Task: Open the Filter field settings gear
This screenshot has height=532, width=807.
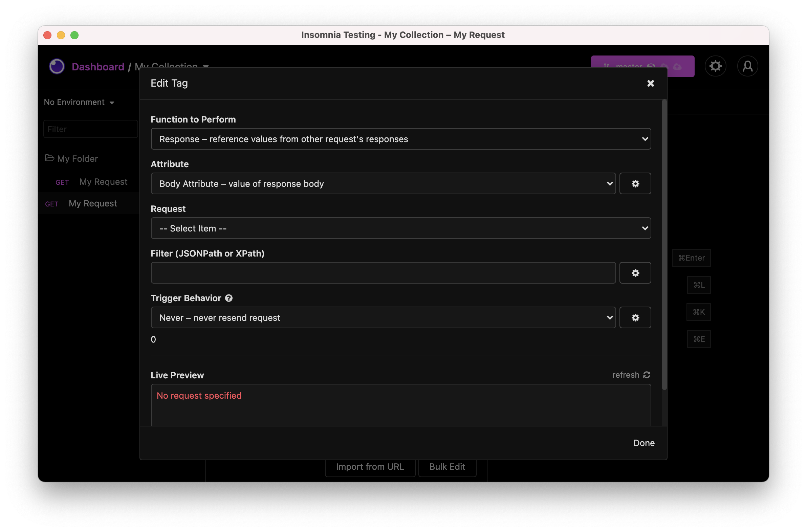Action: click(635, 272)
